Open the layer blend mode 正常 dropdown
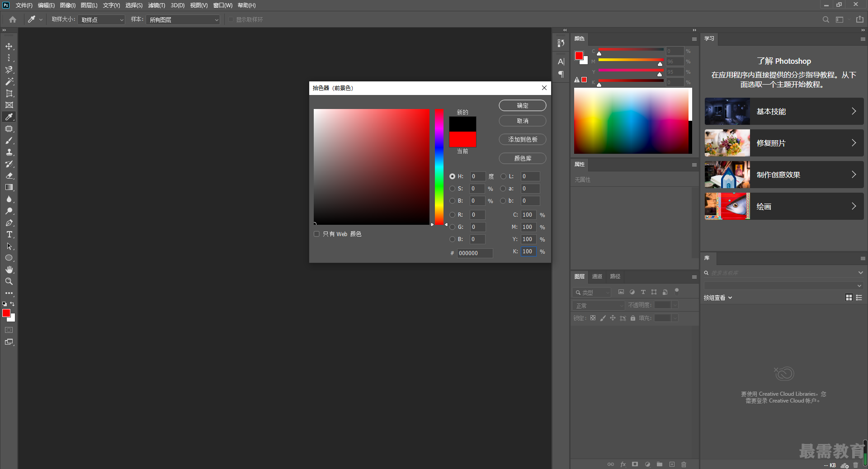 pos(599,306)
